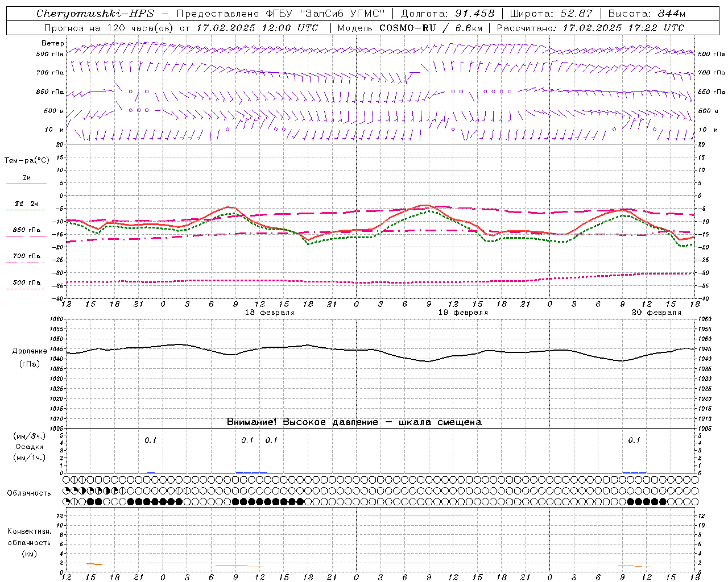Click the 'Td 2м' dew point legend entry
Screen dimensions: 728x582
pos(26,203)
